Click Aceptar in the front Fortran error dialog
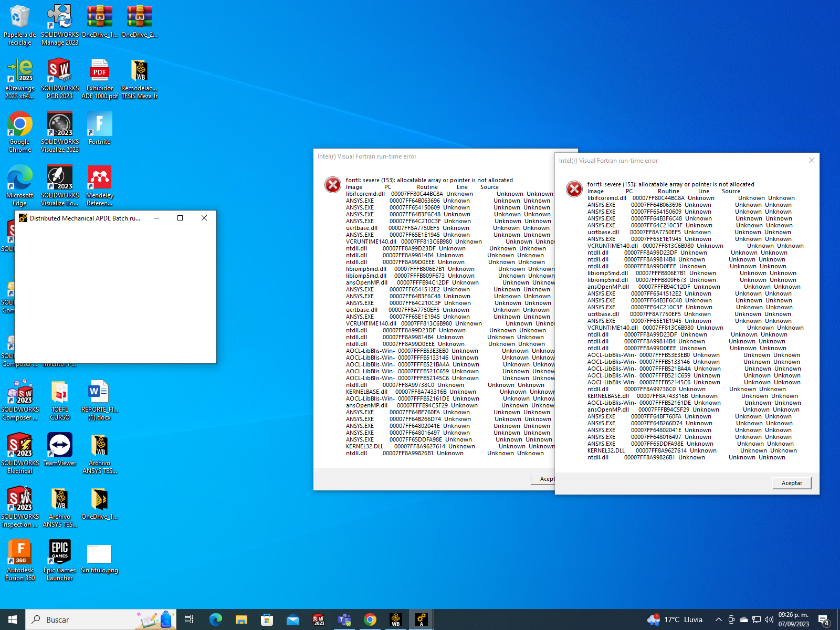Image resolution: width=840 pixels, height=630 pixels. pos(792,483)
